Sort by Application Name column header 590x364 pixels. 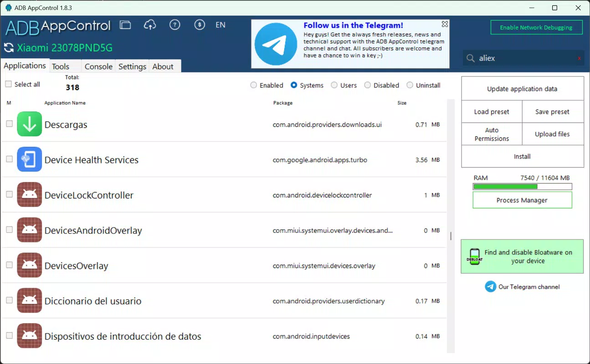click(x=65, y=103)
